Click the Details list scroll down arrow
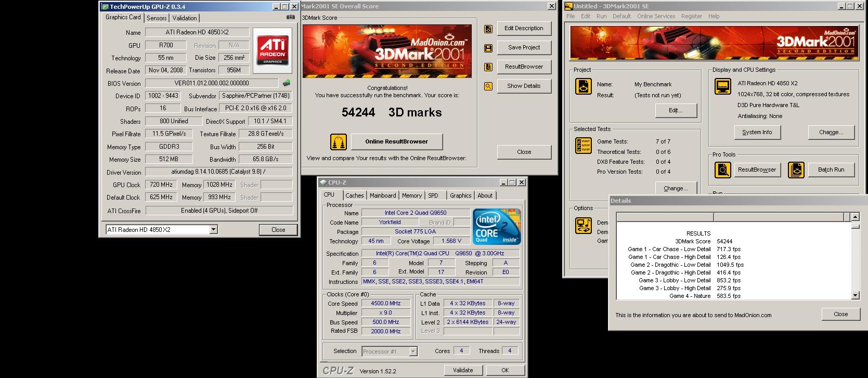The width and height of the screenshot is (868, 378). coord(856,295)
